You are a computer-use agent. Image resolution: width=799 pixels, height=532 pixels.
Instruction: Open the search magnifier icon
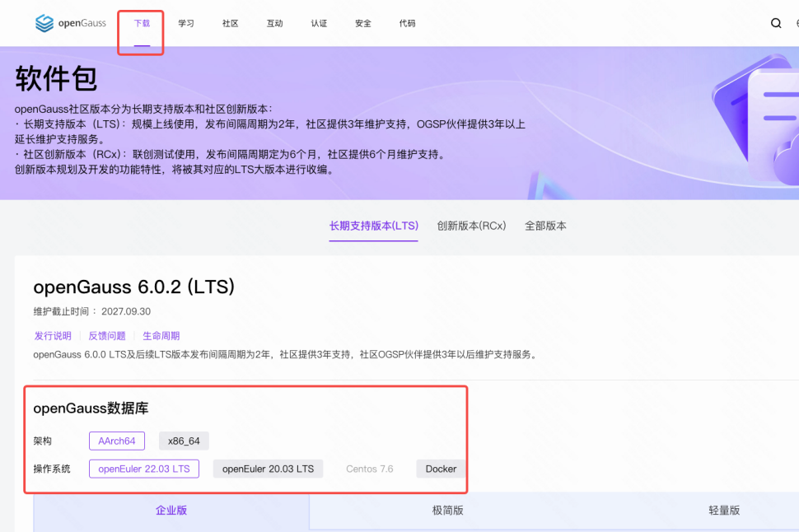[x=776, y=23]
